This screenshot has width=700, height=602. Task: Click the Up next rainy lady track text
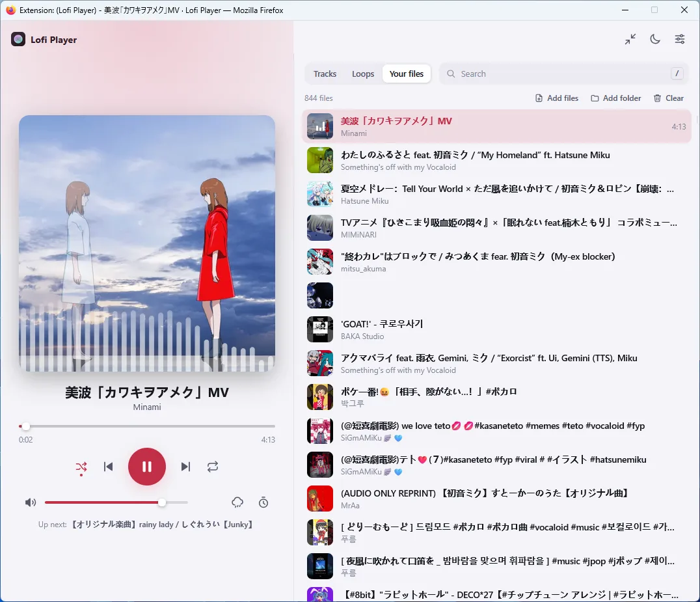coord(163,525)
